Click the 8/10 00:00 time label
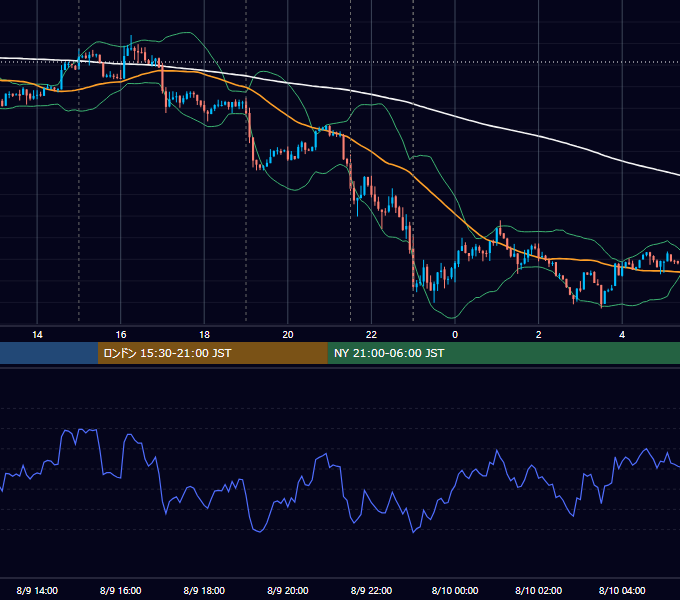 (455, 590)
